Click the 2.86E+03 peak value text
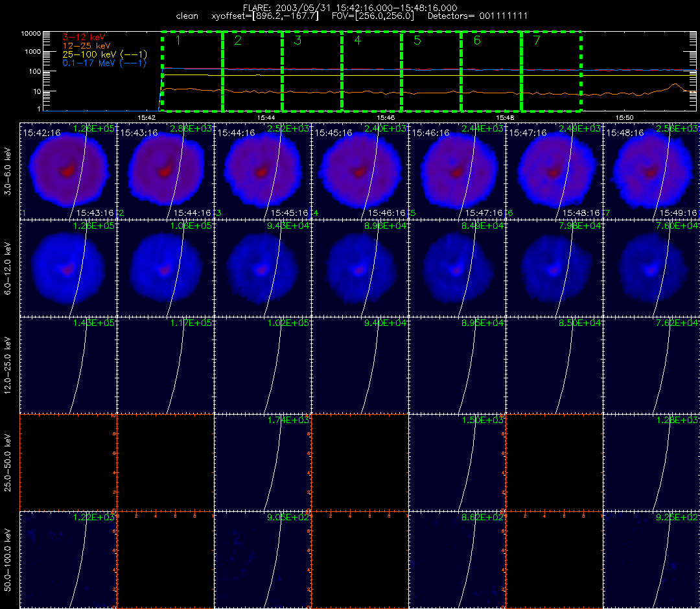Screen dimensions: 700x609 pos(191,128)
